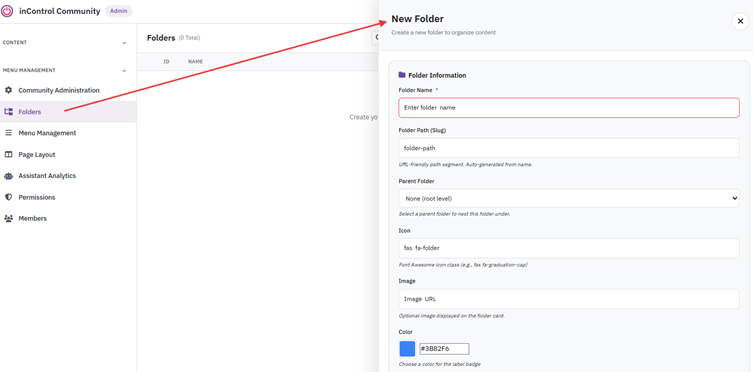Collapse the CONTENT section chevron

[124, 43]
